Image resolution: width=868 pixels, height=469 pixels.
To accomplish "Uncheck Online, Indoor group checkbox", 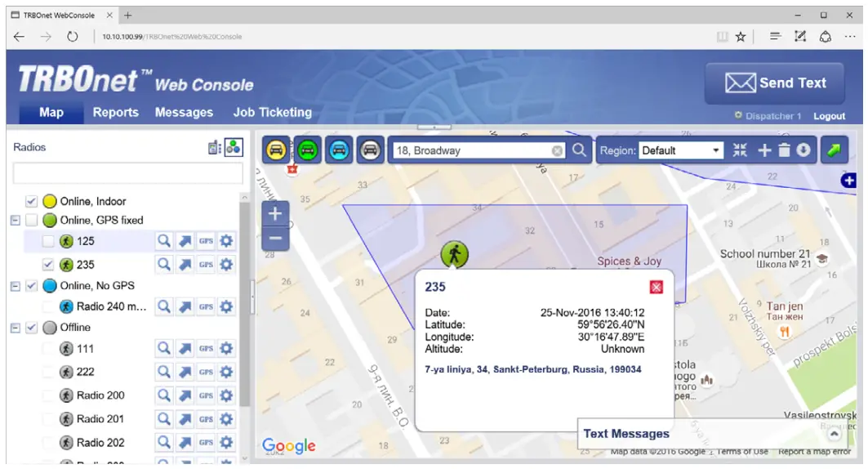I will point(32,201).
